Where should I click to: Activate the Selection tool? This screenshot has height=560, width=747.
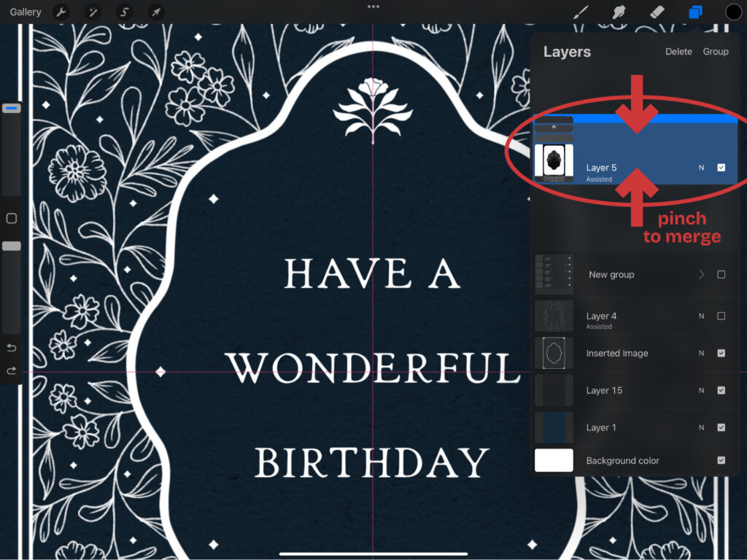pyautogui.click(x=125, y=12)
